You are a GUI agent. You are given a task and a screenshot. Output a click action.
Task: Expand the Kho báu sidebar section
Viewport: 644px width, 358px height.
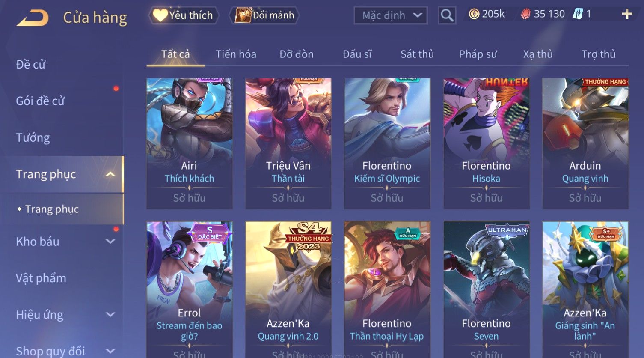click(110, 242)
